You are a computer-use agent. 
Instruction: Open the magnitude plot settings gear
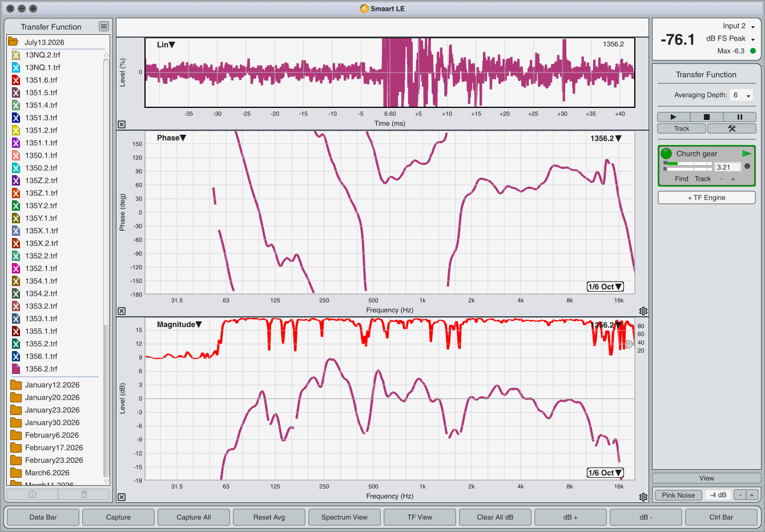643,497
